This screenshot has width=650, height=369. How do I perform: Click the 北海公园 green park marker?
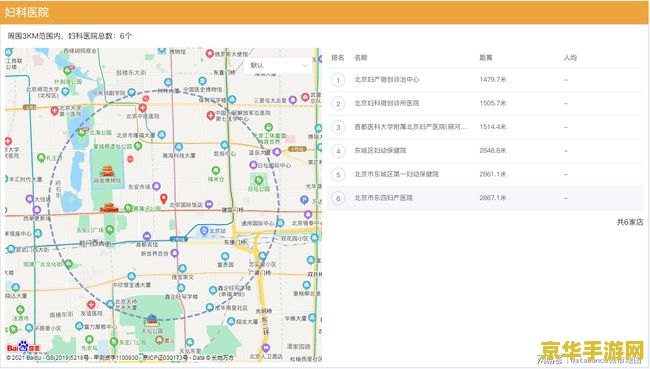[82, 133]
